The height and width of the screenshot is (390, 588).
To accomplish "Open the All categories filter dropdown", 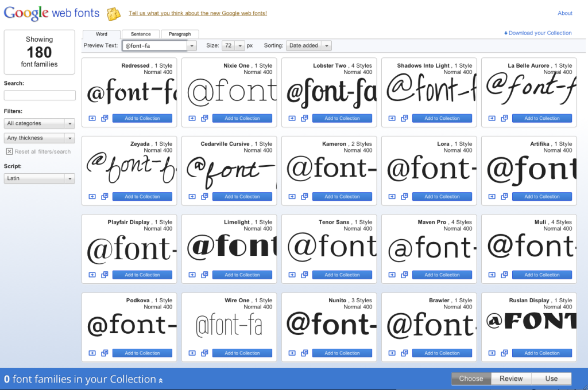I will 39,123.
